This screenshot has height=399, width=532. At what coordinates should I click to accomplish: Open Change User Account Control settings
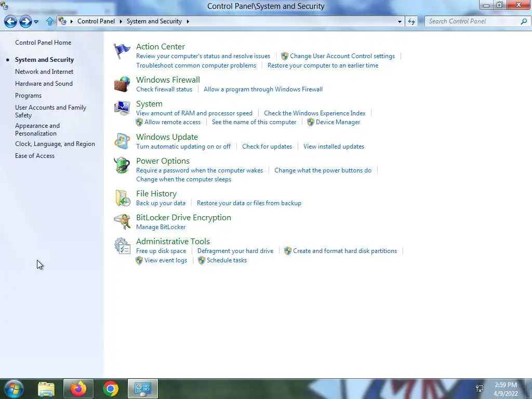(342, 56)
